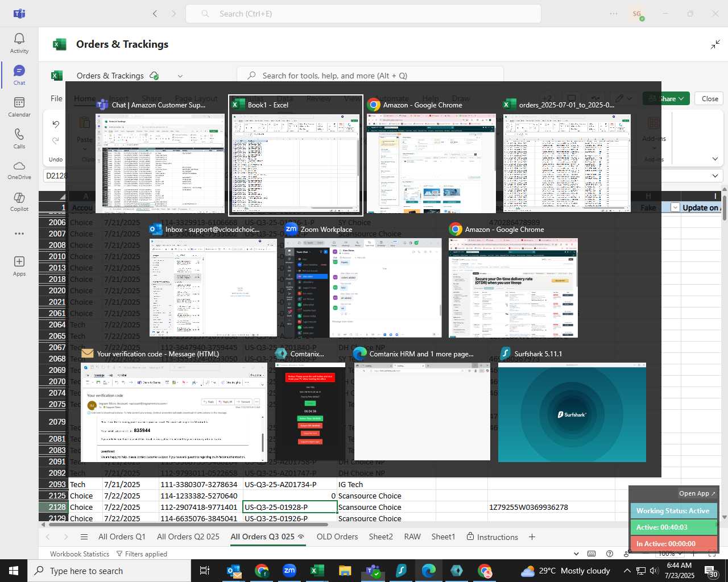Image resolution: width=728 pixels, height=582 pixels.
Task: Select All Orders Q2 025 sheet tab
Action: coord(188,537)
